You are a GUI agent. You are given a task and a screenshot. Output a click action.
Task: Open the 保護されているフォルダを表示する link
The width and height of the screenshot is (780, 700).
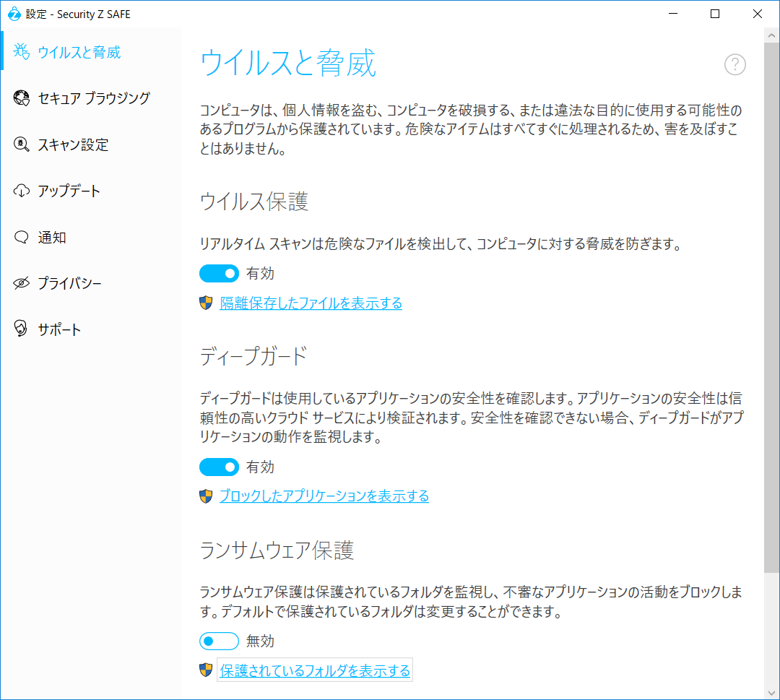tap(315, 670)
